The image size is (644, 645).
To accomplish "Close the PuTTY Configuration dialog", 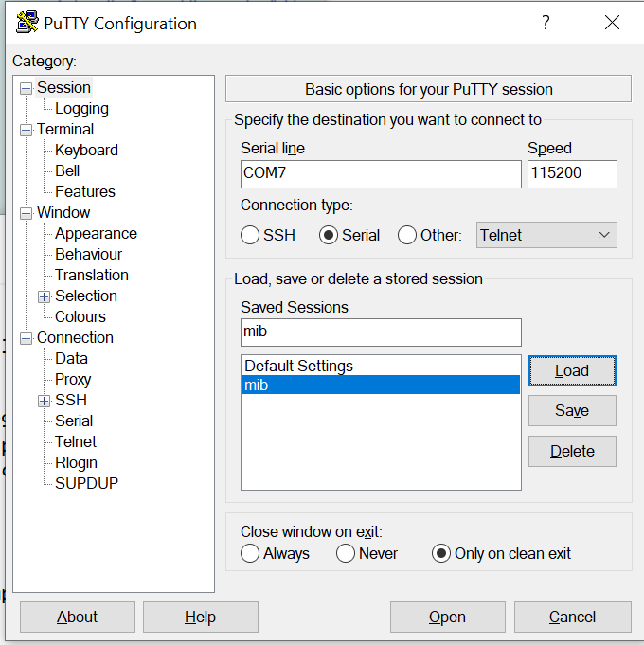I will 612,23.
